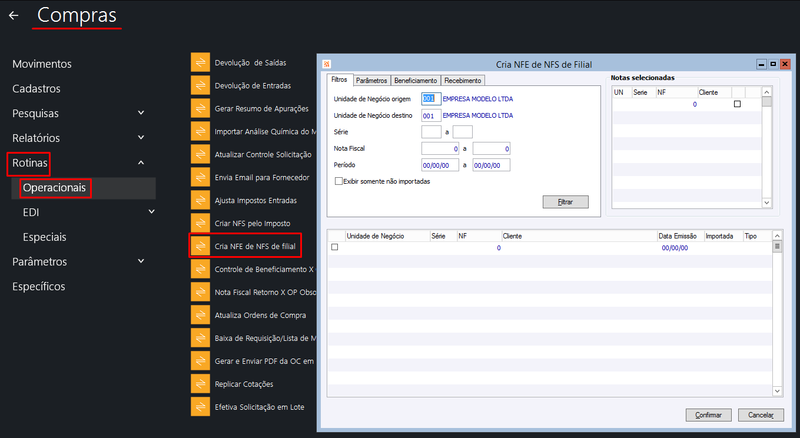Viewport: 800px width, 438px height.
Task: Expand the EDI submenu chevron
Action: click(151, 211)
